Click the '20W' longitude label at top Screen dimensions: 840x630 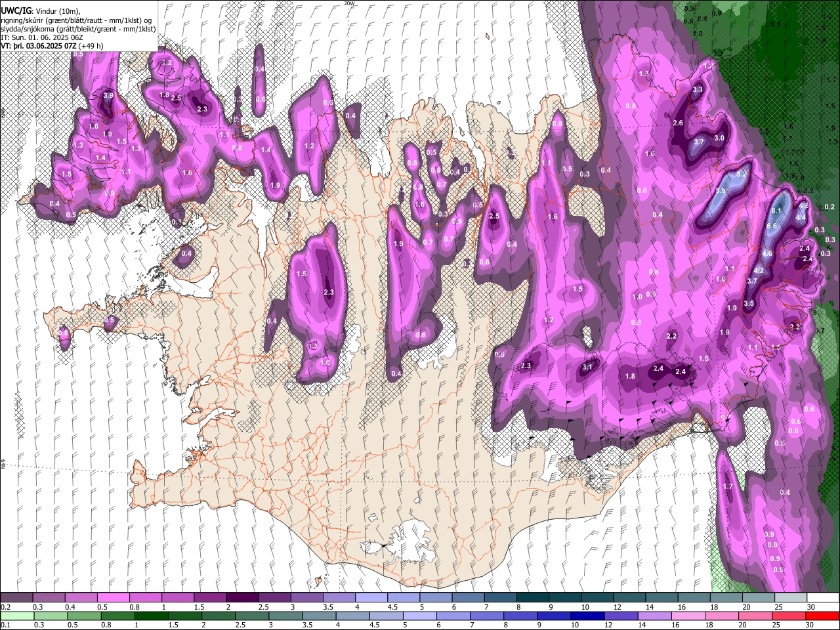(349, 3)
